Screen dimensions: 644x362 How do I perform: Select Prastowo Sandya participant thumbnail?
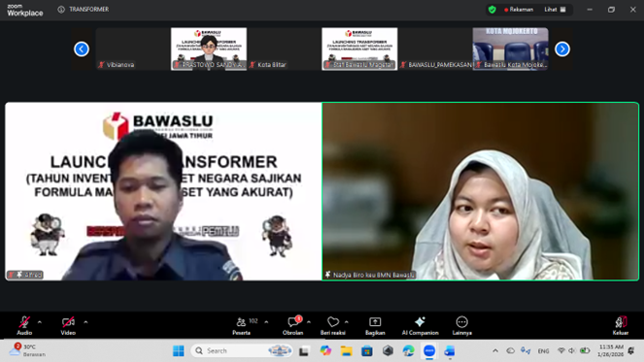[209, 49]
